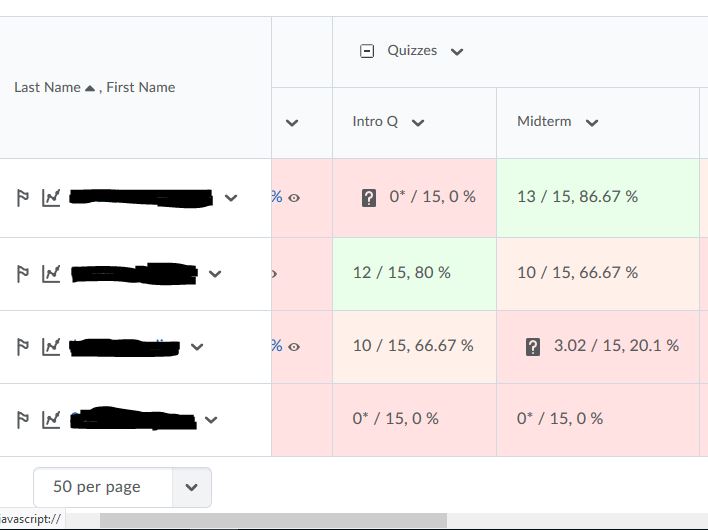Open the first student's name context chevron
The height and width of the screenshot is (530, 708).
231,198
